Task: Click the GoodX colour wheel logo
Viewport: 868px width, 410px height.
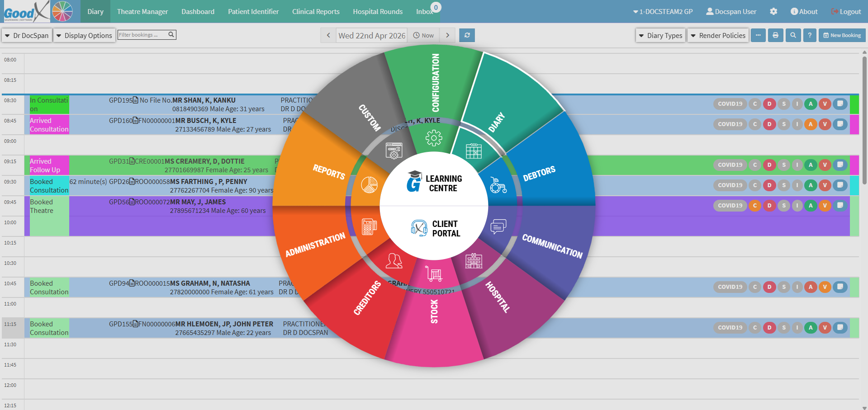Action: point(62,11)
